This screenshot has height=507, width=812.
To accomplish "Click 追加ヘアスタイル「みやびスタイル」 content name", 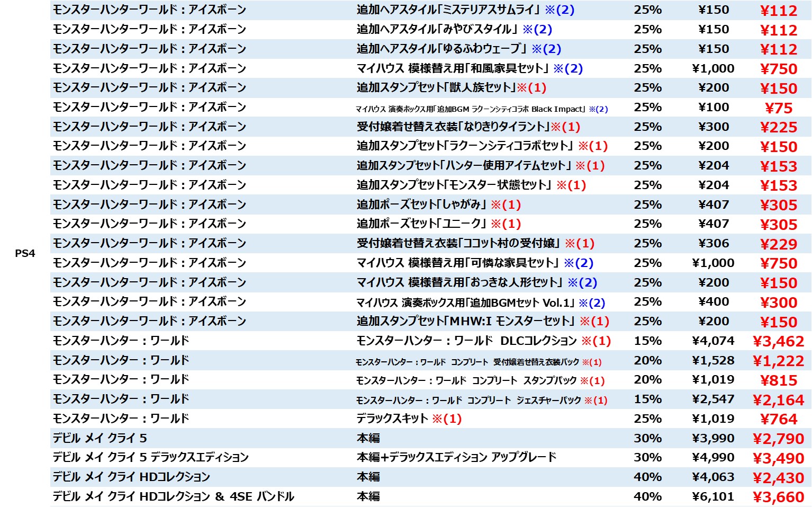I will pyautogui.click(x=454, y=30).
